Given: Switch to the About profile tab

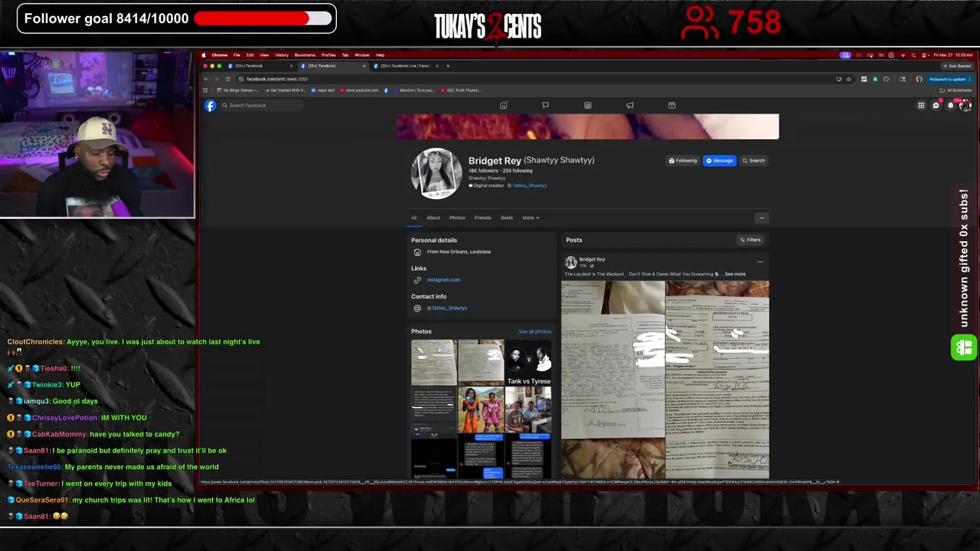Looking at the screenshot, I should (433, 218).
